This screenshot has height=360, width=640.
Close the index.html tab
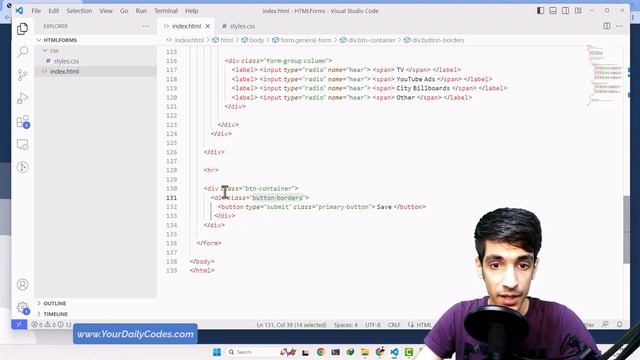(208, 26)
